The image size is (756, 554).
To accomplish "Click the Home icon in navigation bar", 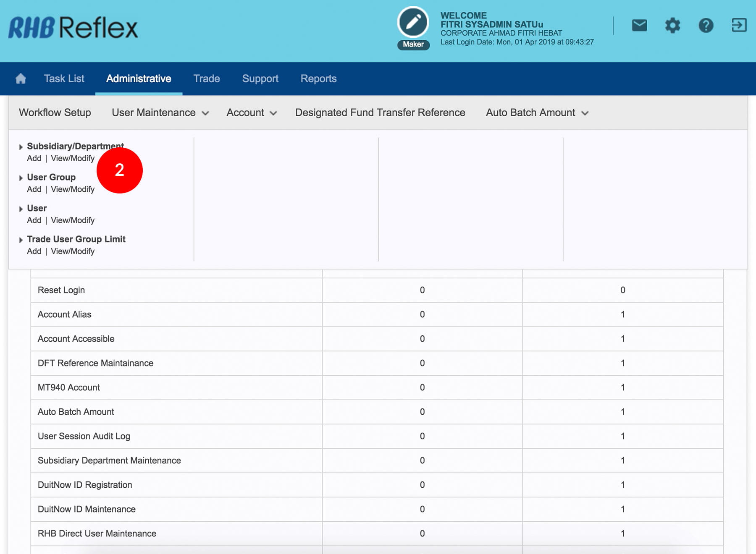I will 21,78.
